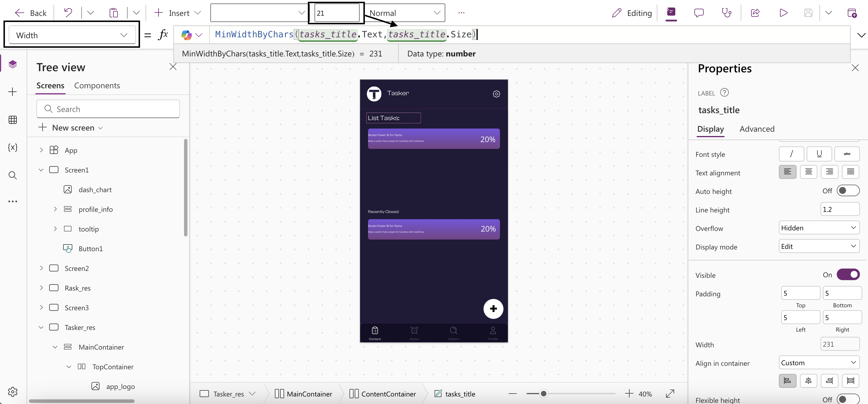
Task: Toggle Flexible height on
Action: click(848, 399)
